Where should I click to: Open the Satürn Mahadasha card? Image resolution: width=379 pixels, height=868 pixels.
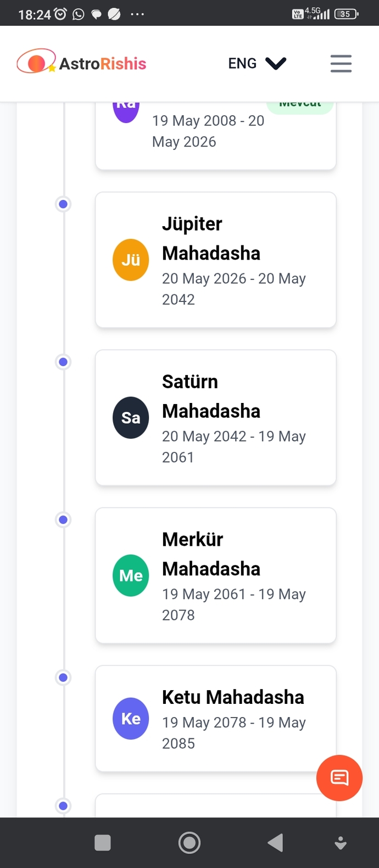pyautogui.click(x=216, y=417)
